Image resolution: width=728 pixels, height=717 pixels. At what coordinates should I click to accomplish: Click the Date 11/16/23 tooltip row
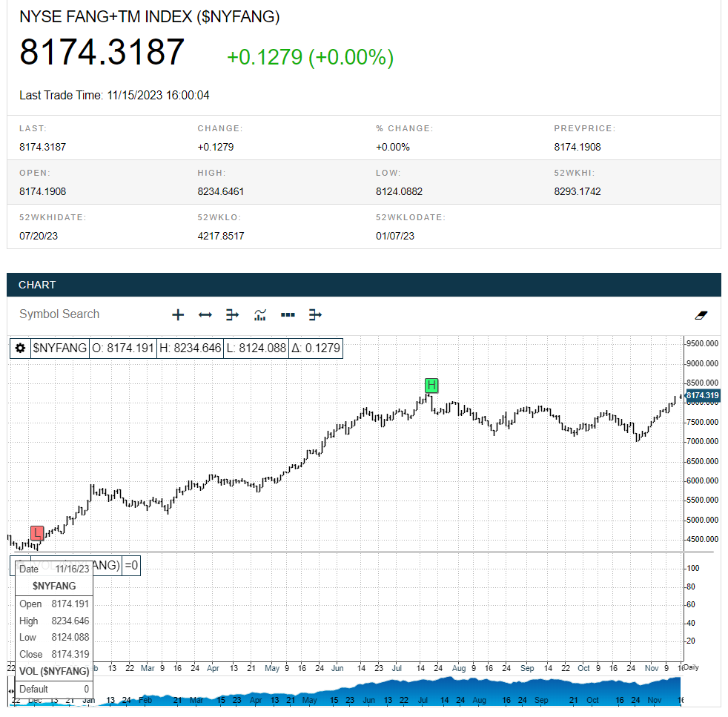(x=54, y=569)
